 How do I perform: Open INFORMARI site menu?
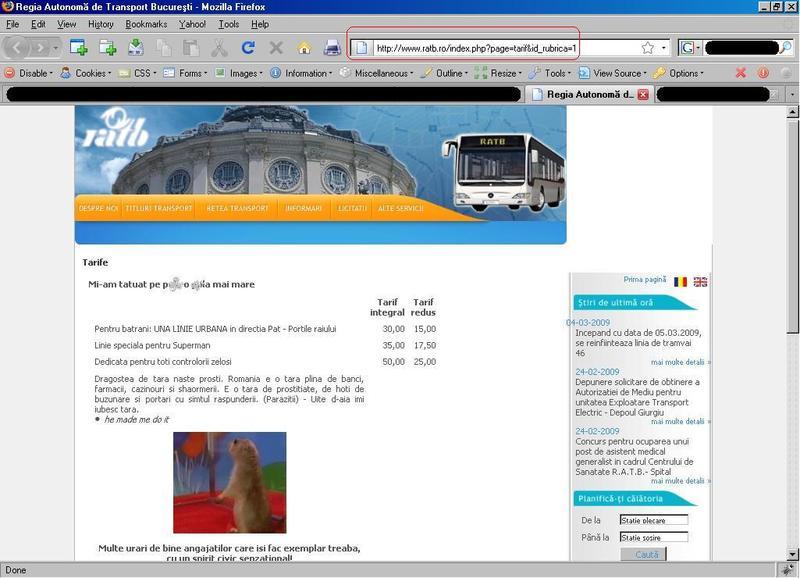304,208
